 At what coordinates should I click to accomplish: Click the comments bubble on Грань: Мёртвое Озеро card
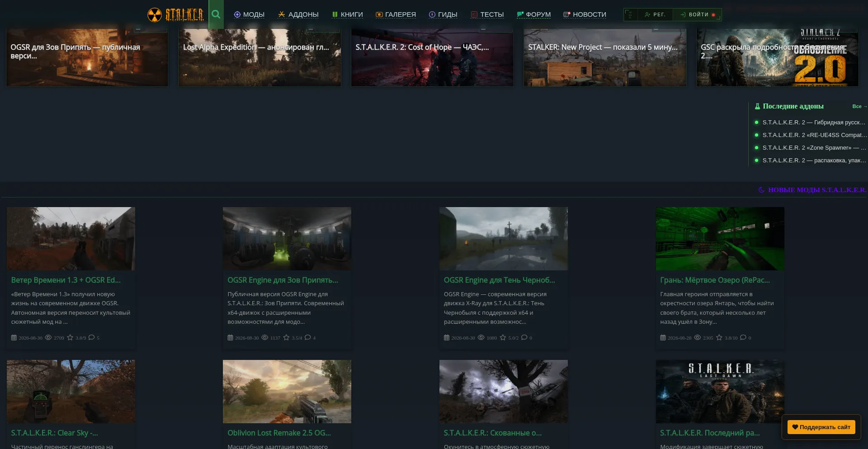tap(743, 337)
